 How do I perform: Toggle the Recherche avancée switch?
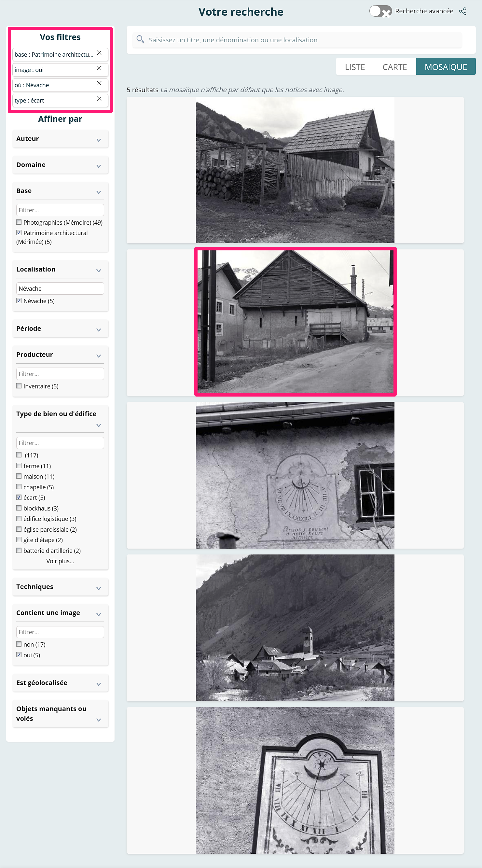click(380, 11)
